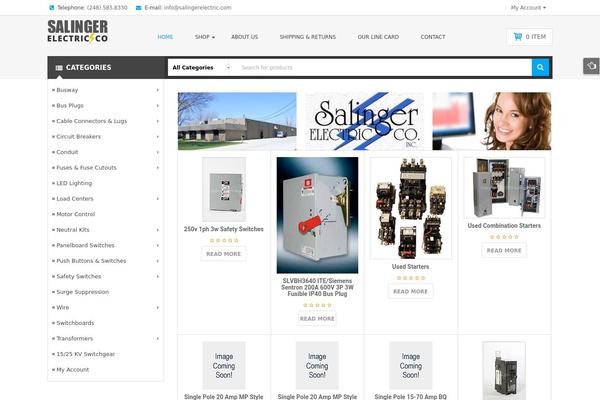Expand the Transformers category arrow
The height and width of the screenshot is (400, 600).
click(158, 338)
